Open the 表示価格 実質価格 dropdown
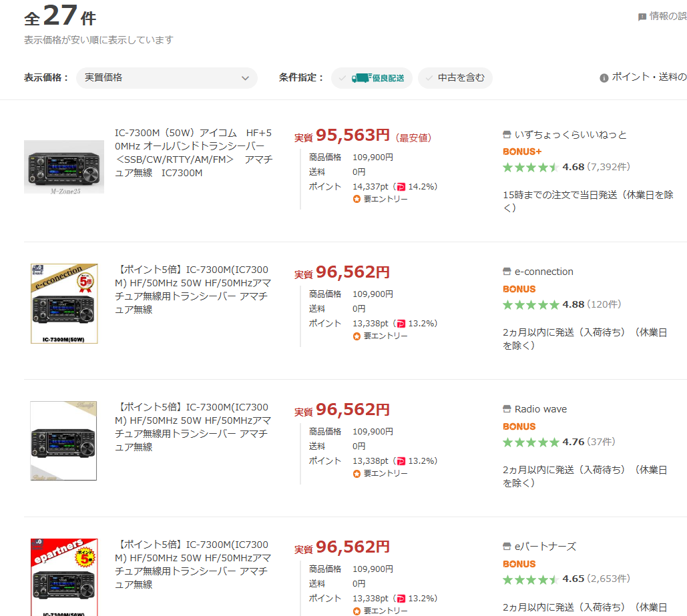 coord(166,78)
